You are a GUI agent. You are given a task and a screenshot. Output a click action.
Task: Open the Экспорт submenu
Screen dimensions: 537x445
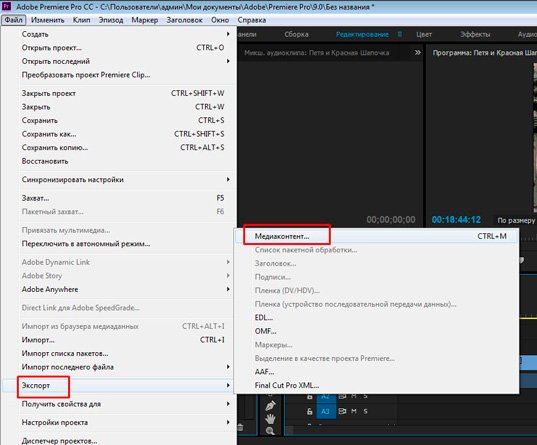coord(119,385)
